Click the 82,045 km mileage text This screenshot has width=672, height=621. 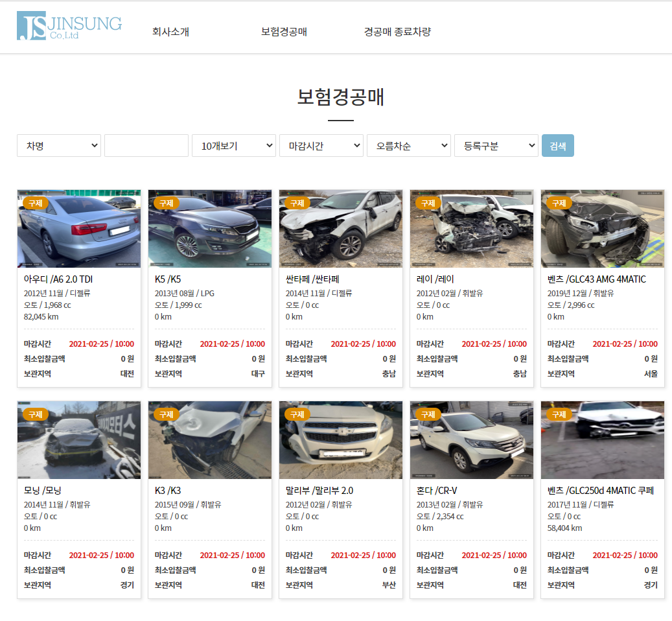(x=41, y=317)
